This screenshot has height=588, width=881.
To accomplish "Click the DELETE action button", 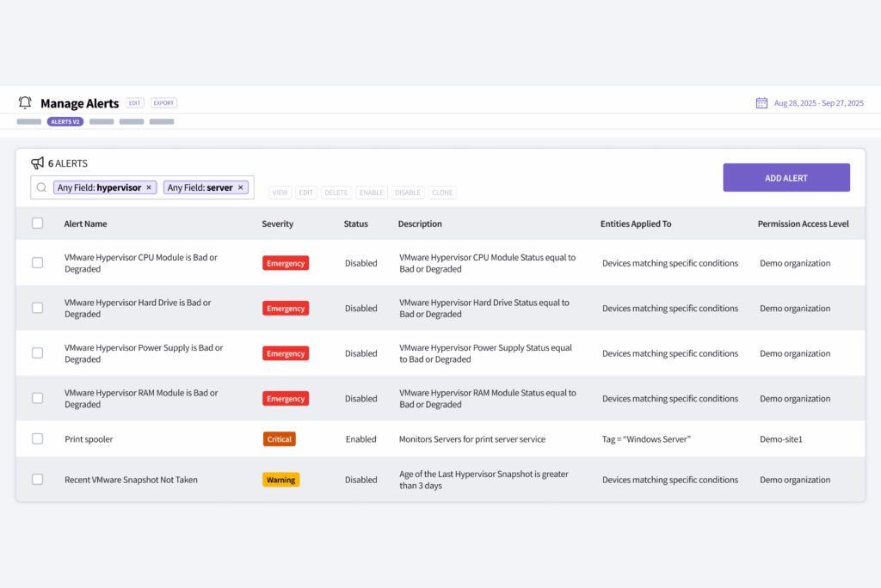I will click(336, 193).
